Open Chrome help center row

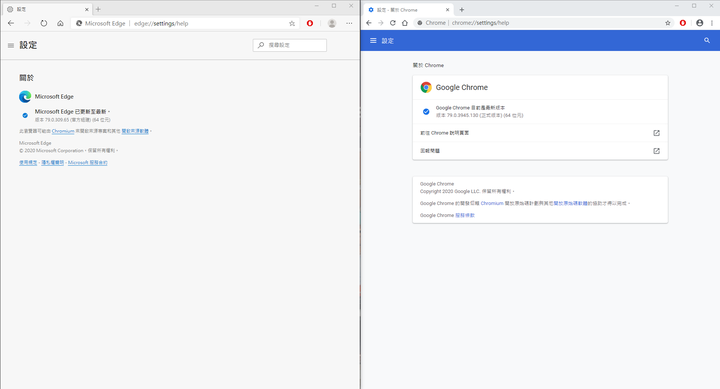(x=540, y=133)
